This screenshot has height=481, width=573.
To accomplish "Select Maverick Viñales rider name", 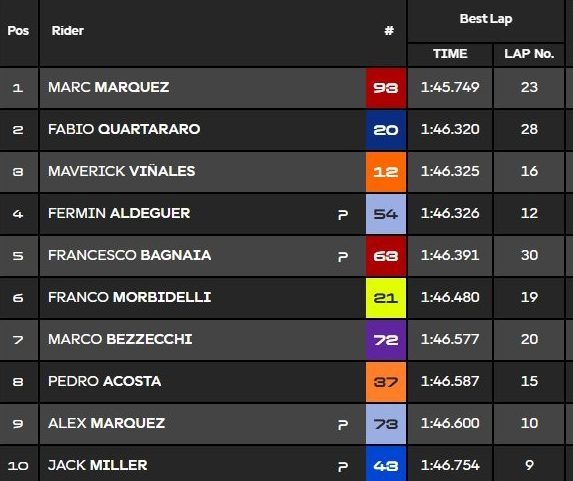I will click(x=122, y=171).
